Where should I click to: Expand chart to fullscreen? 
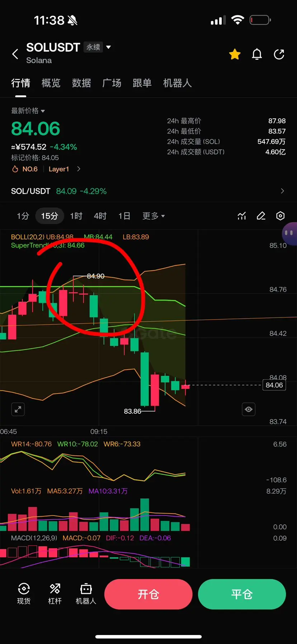(x=18, y=409)
